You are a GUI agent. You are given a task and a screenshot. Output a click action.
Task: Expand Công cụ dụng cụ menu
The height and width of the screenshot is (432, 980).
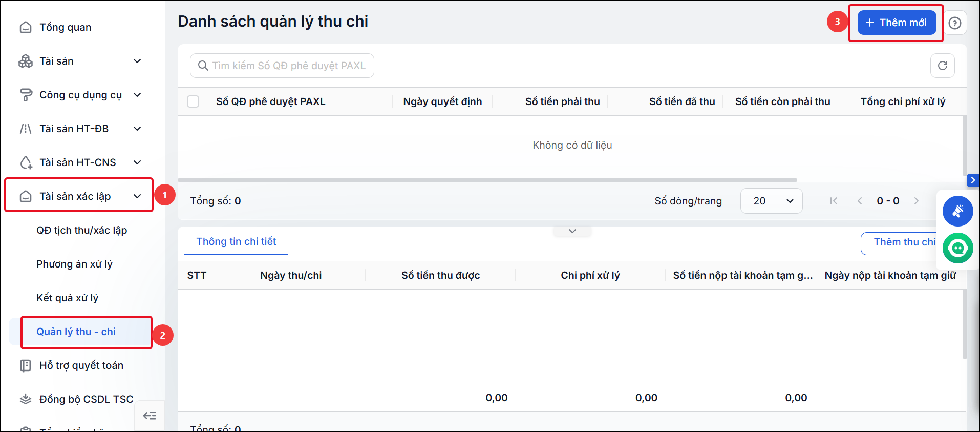(x=80, y=95)
